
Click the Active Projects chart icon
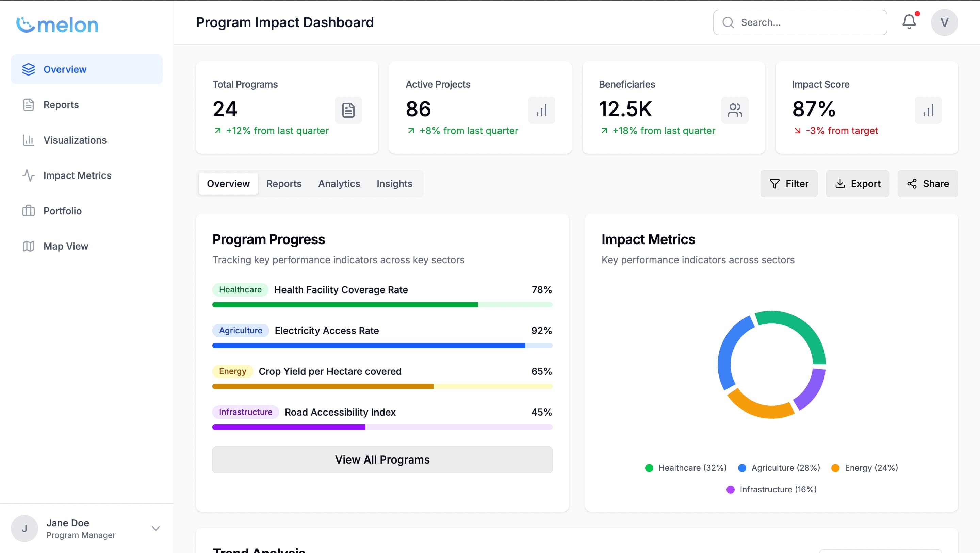541,110
